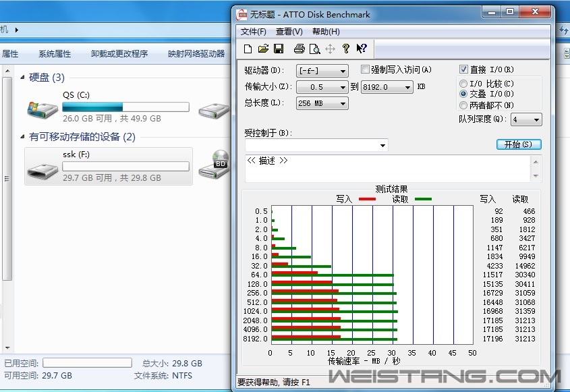The image size is (570, 392).
Task: Toggle the 直接 I/O checkbox
Action: 463,69
